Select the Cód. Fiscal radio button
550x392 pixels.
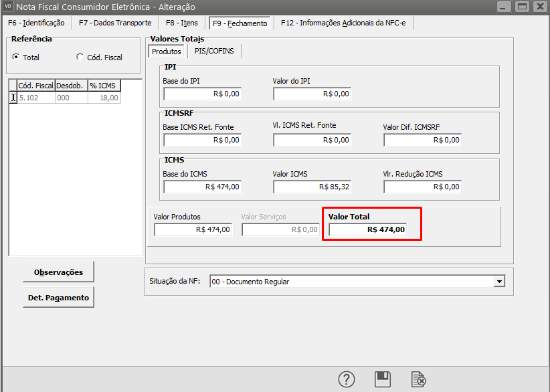click(x=80, y=58)
